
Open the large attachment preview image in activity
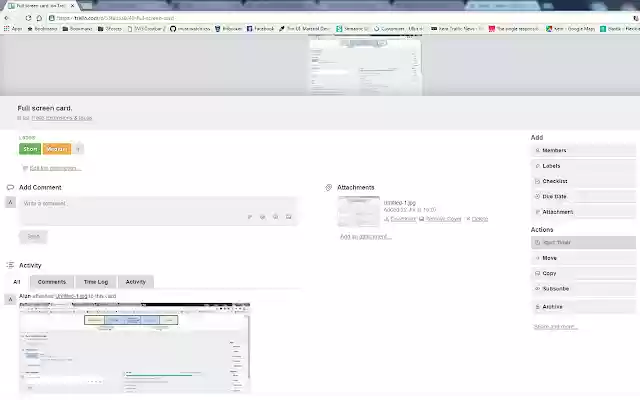(x=135, y=348)
